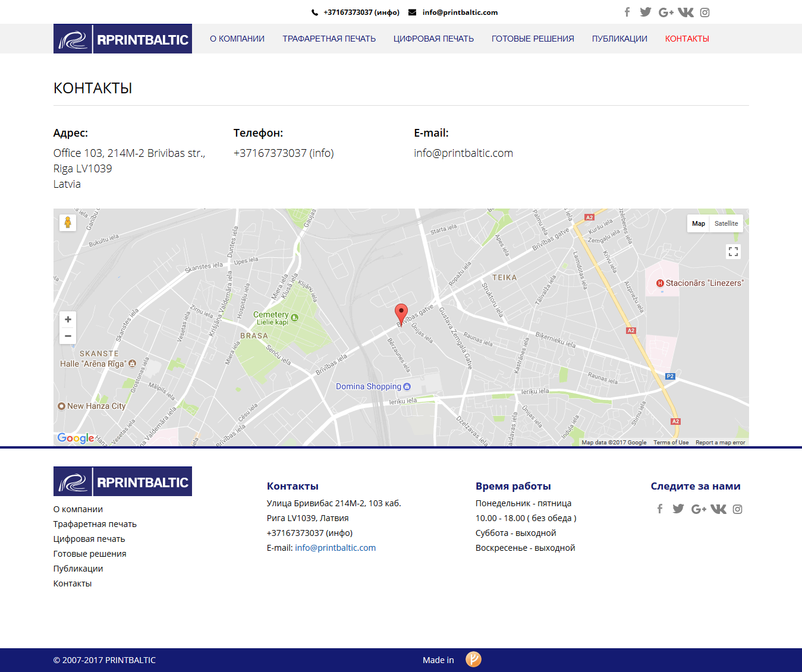
Task: Open Twitter icon in top header
Action: [646, 12]
